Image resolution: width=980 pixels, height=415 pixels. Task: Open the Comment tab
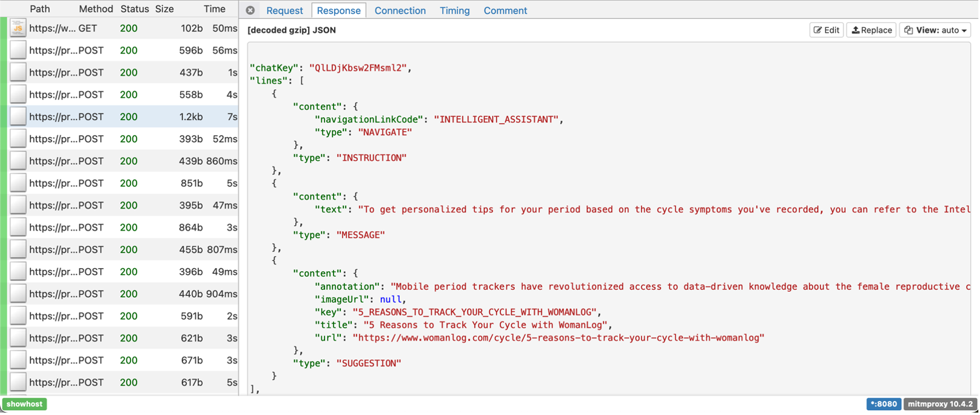click(x=505, y=10)
